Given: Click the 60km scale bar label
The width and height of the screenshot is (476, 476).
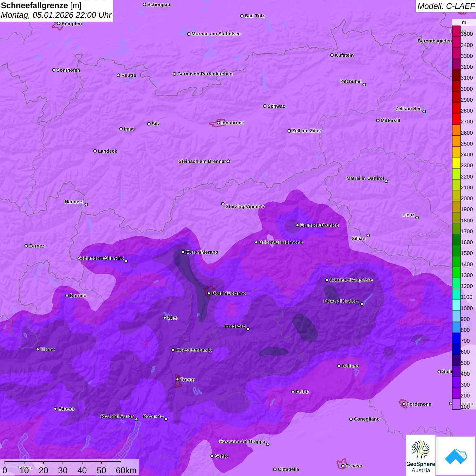Looking at the screenshot, I should 126,470.
